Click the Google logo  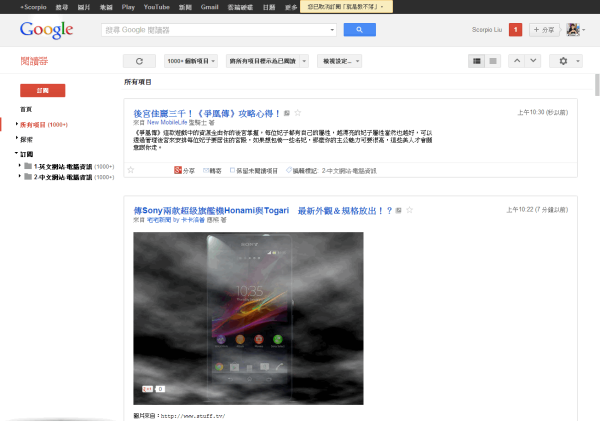pyautogui.click(x=46, y=30)
